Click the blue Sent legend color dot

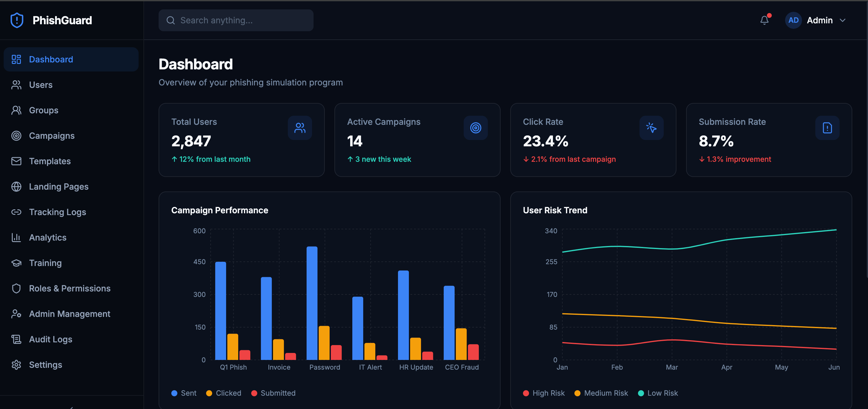coord(174,394)
